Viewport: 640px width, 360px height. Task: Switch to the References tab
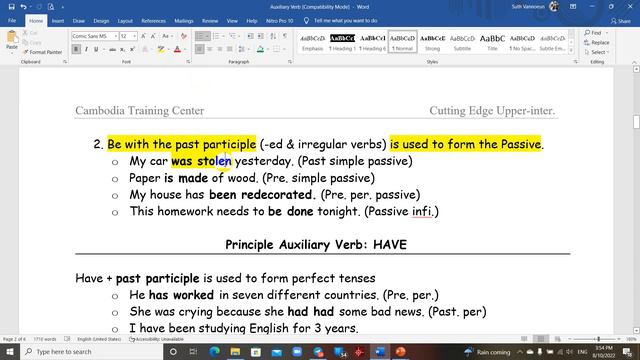point(153,20)
